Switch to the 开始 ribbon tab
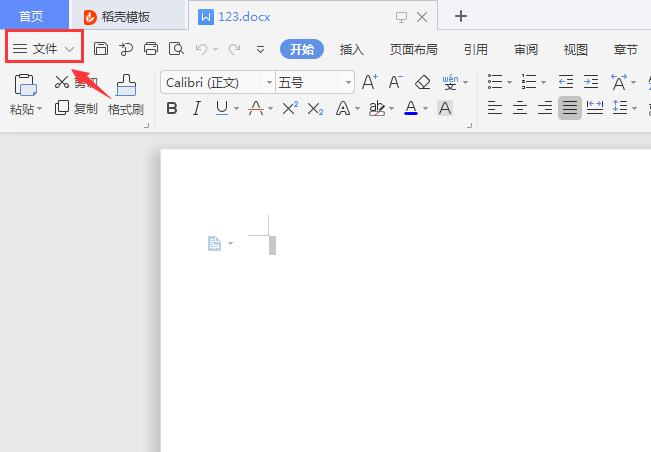This screenshot has width=651, height=452. pos(302,49)
